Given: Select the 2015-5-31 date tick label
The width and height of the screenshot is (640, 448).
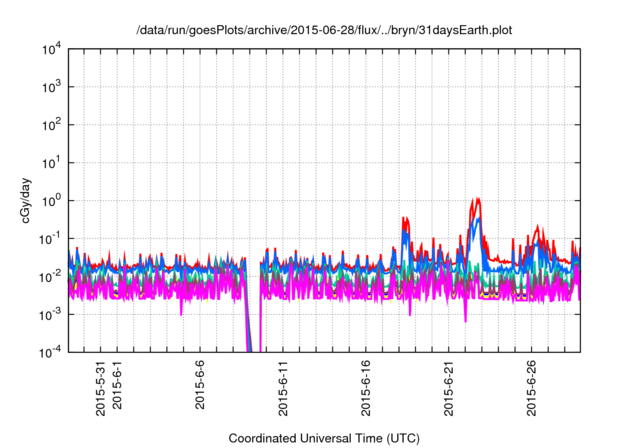Looking at the screenshot, I should (x=99, y=385).
